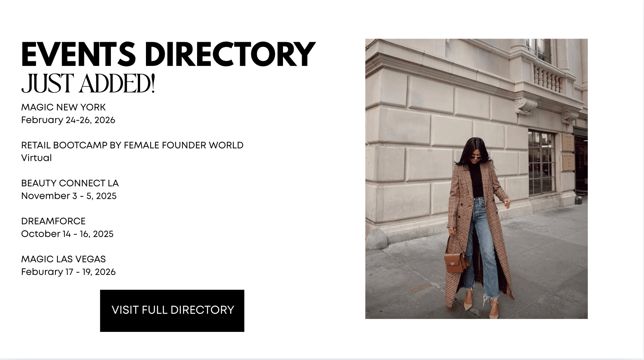Viewport: 644px width, 360px height.
Task: Open the MAGIC NEW YORK event
Action: [x=63, y=107]
